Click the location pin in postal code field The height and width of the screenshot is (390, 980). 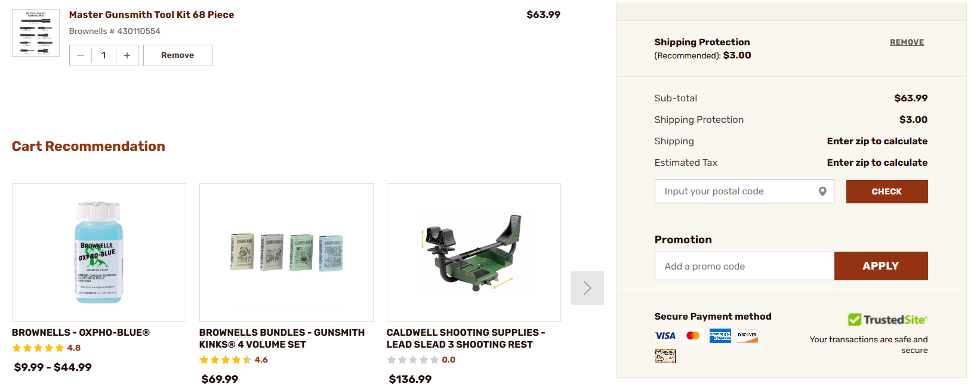click(x=823, y=191)
